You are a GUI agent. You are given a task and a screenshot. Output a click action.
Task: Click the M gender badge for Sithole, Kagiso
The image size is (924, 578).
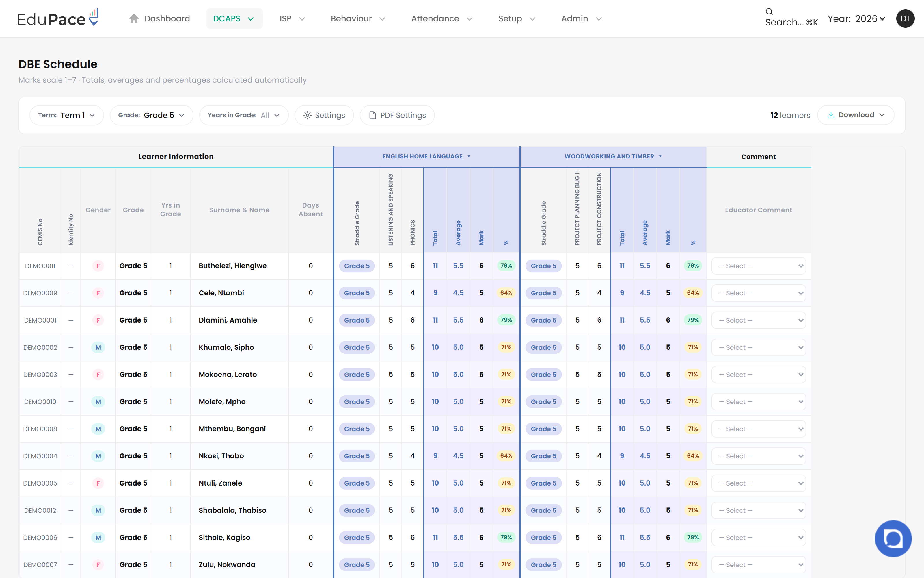coord(98,538)
